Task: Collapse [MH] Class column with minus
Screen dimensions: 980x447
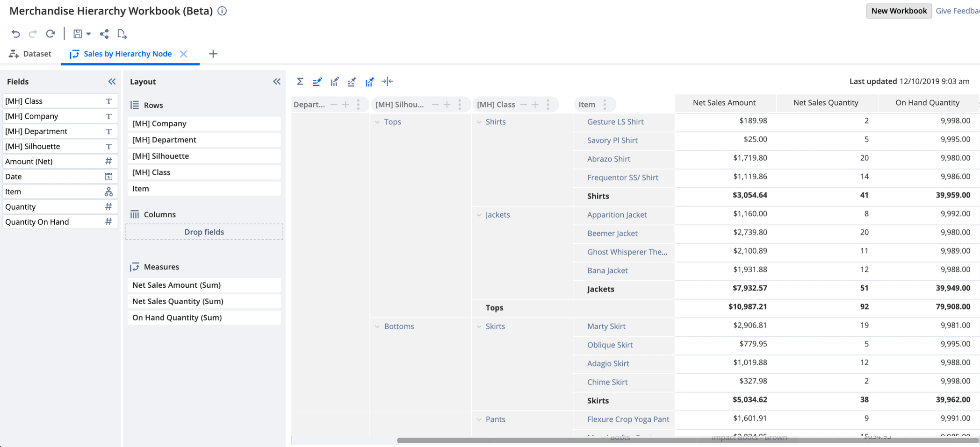Action: tap(523, 105)
